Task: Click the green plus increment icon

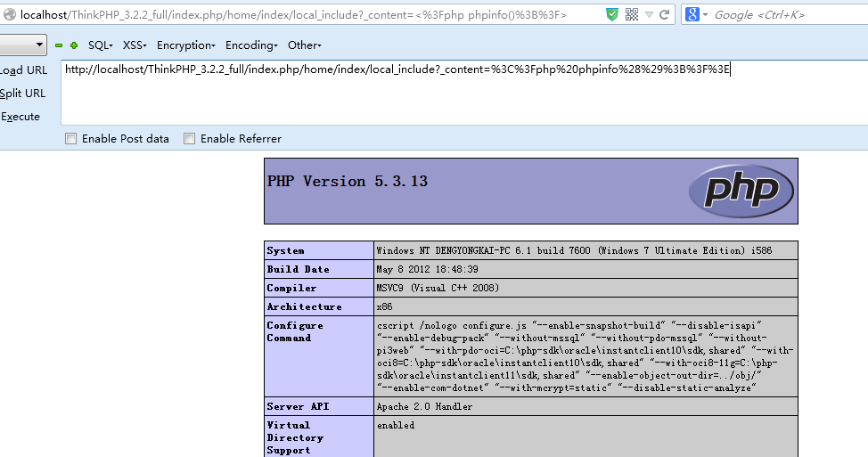Action: pyautogui.click(x=74, y=45)
